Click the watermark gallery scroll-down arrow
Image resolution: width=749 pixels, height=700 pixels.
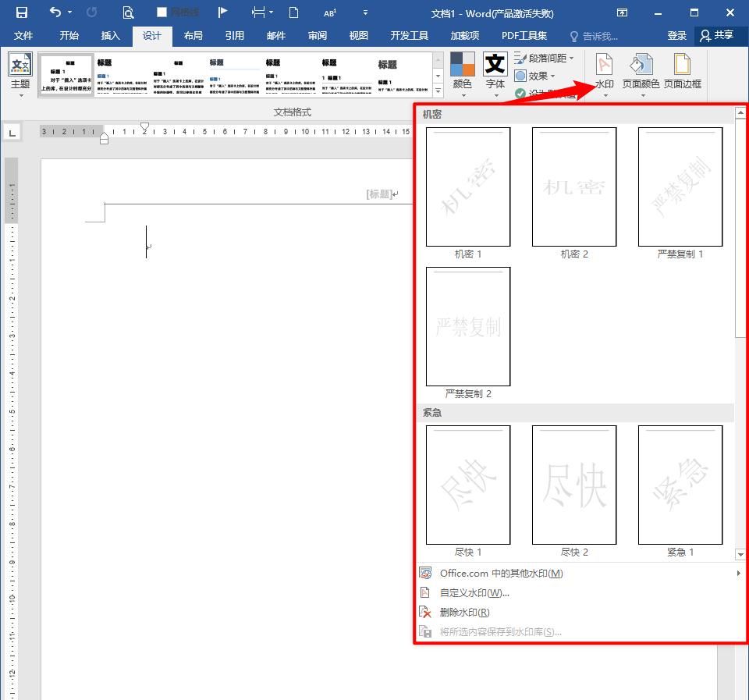coord(740,555)
